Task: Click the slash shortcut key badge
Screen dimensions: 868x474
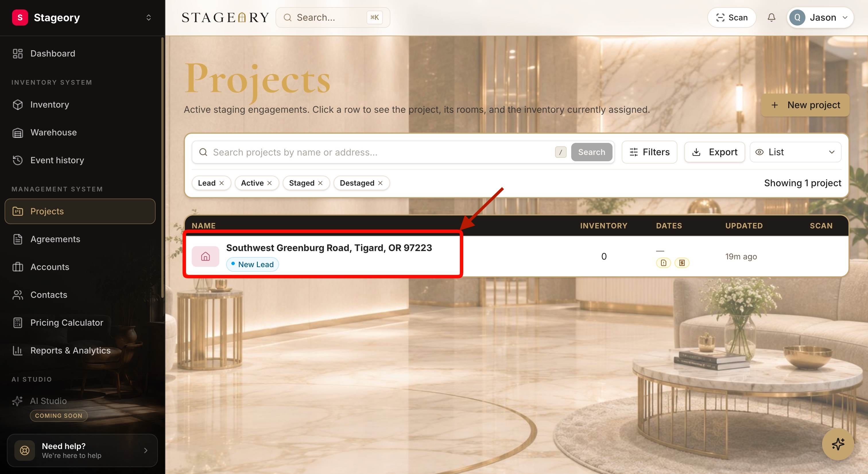Action: pos(561,152)
